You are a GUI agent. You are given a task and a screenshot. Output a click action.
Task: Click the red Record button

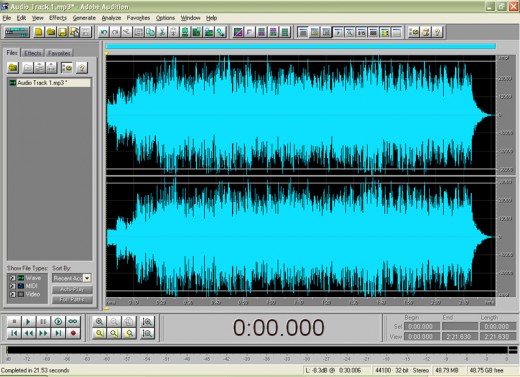tap(73, 333)
